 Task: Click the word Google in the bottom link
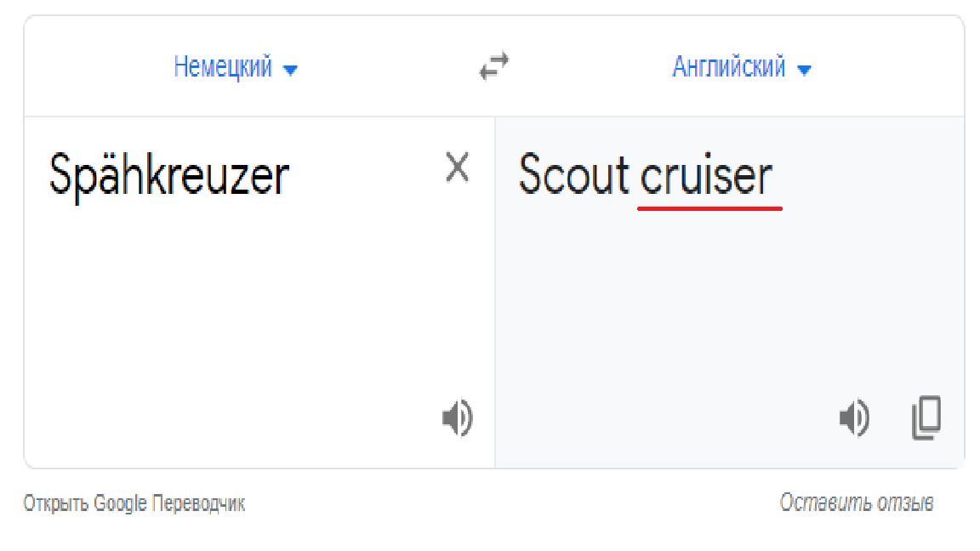click(120, 503)
